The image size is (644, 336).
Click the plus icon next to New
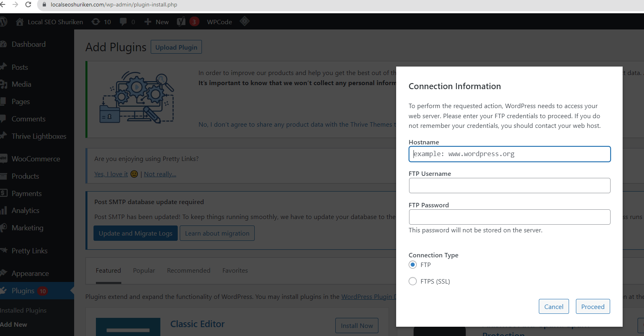pos(148,22)
